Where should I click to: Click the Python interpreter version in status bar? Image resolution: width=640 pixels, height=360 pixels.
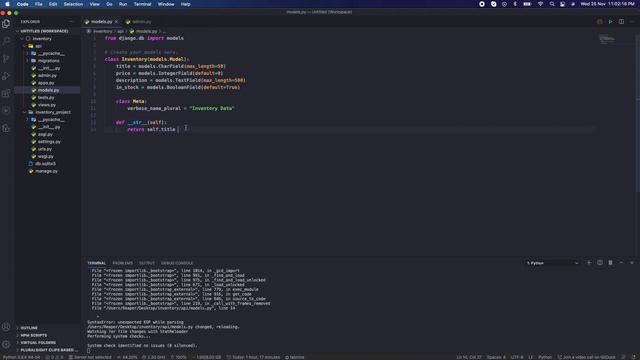21,357
